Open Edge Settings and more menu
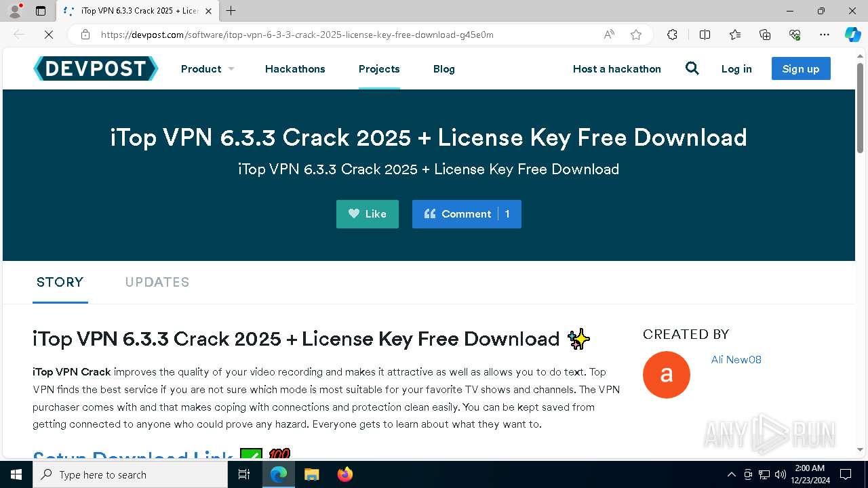868x488 pixels. click(825, 35)
